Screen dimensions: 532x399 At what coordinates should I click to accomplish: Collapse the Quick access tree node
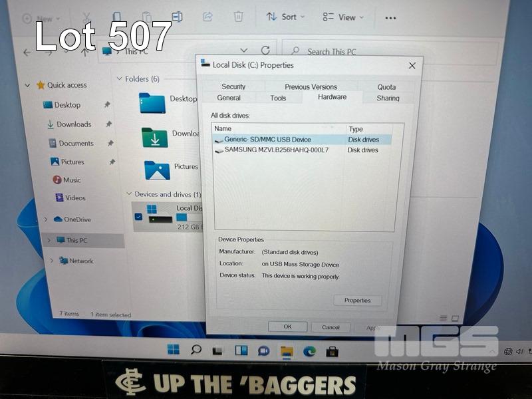(x=27, y=85)
